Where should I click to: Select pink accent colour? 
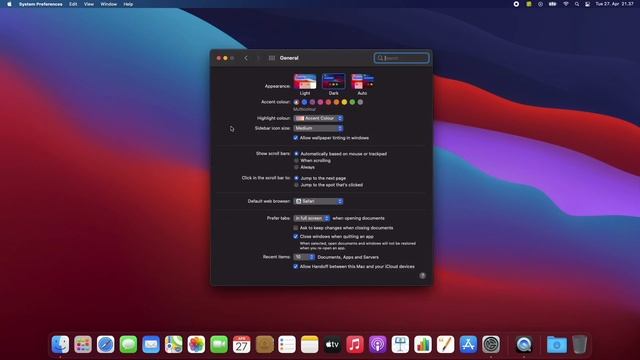coord(320,102)
